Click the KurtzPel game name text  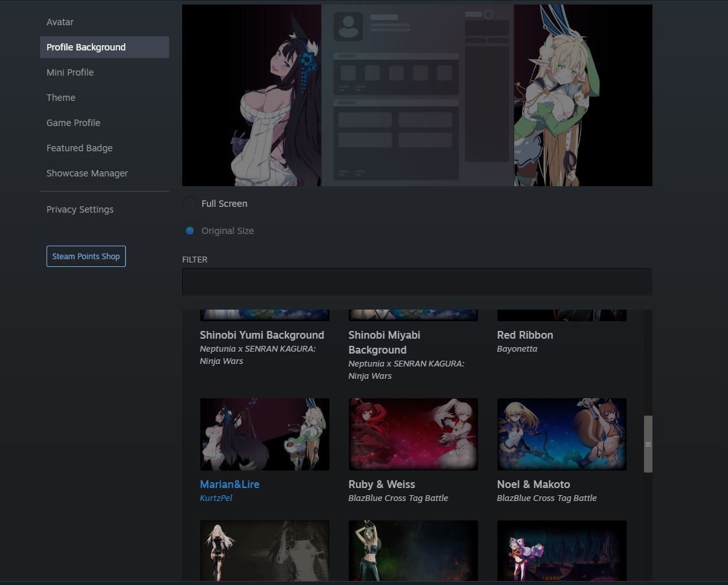[216, 498]
